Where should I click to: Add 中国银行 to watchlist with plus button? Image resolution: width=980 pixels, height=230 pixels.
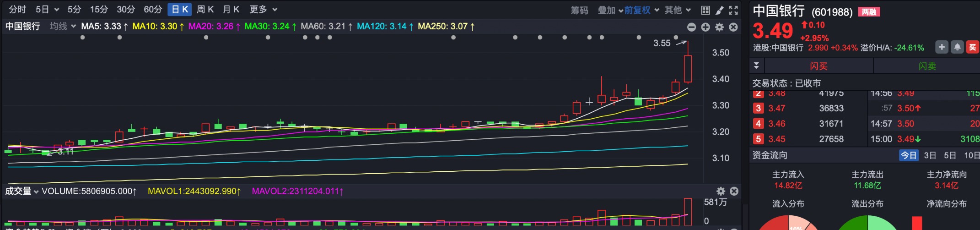tap(942, 47)
